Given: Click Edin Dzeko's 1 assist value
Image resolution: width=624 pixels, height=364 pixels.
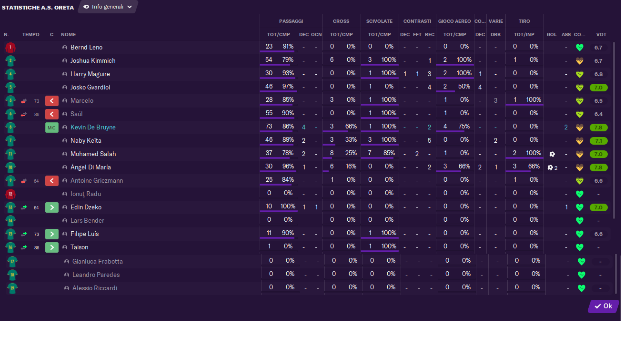Looking at the screenshot, I should pyautogui.click(x=566, y=207).
